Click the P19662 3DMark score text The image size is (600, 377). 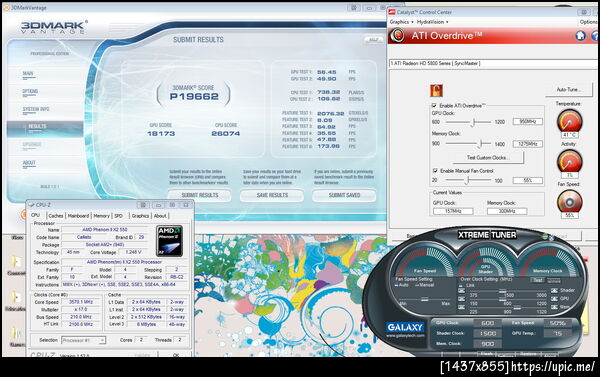tap(194, 96)
